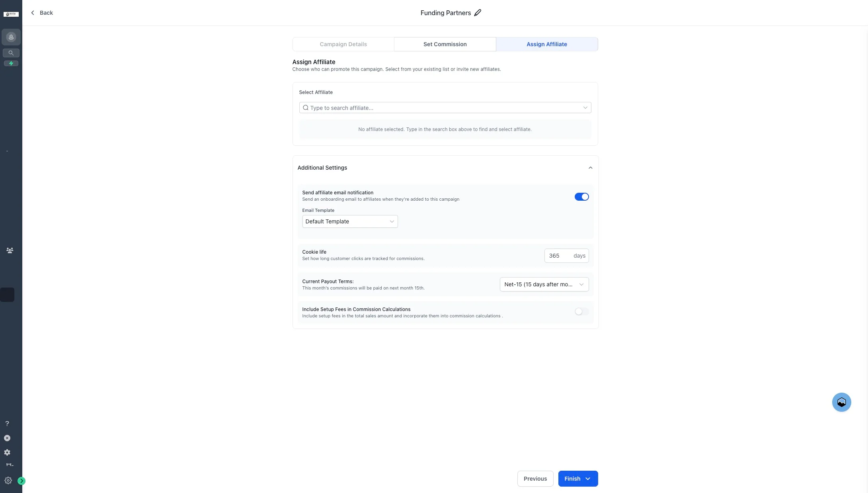Enable Include Setup Fees in Commission toggle
Image resolution: width=868 pixels, height=493 pixels.
tap(581, 311)
